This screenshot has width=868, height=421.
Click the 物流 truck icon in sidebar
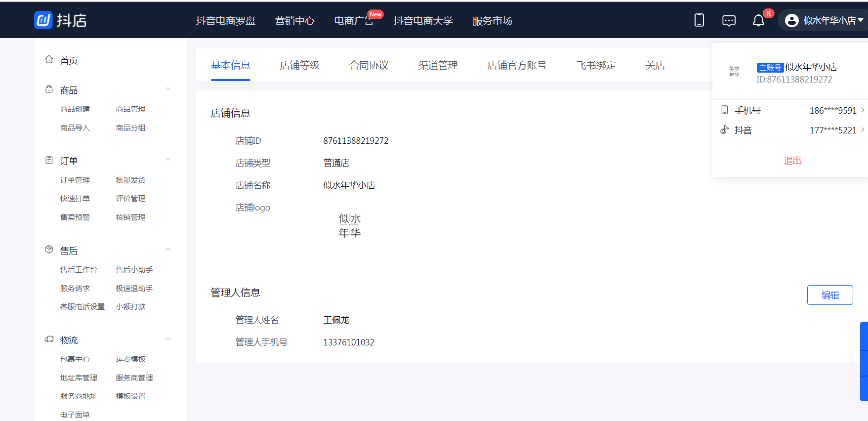tap(49, 339)
